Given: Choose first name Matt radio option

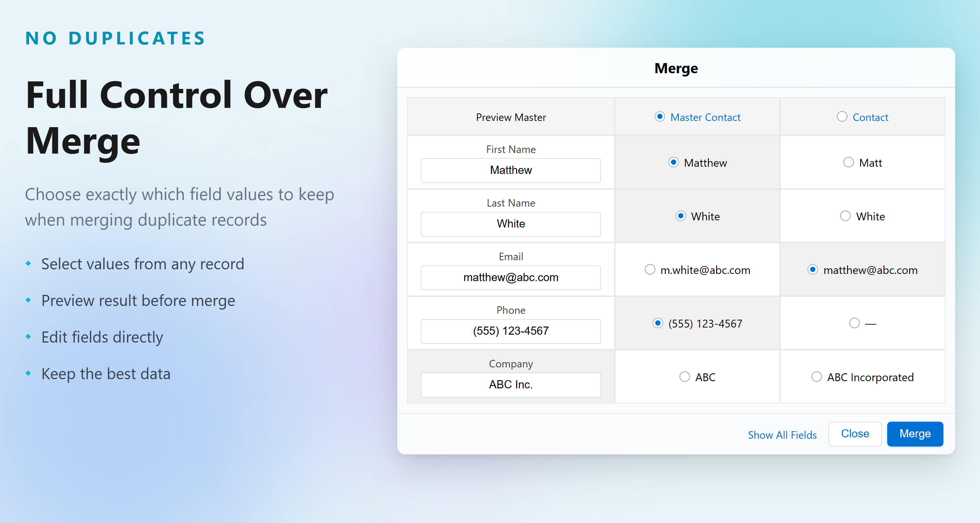Looking at the screenshot, I should click(x=848, y=162).
